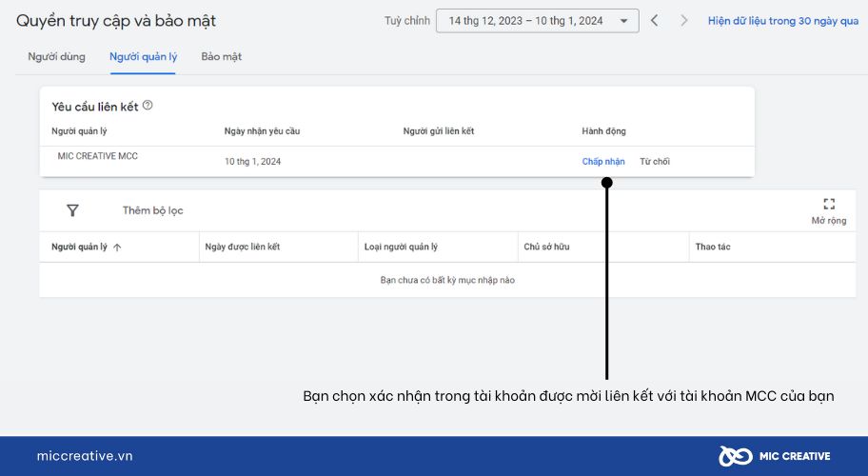Image resolution: width=868 pixels, height=476 pixels.
Task: Click Ngày được liên kết column header
Action: (x=243, y=247)
